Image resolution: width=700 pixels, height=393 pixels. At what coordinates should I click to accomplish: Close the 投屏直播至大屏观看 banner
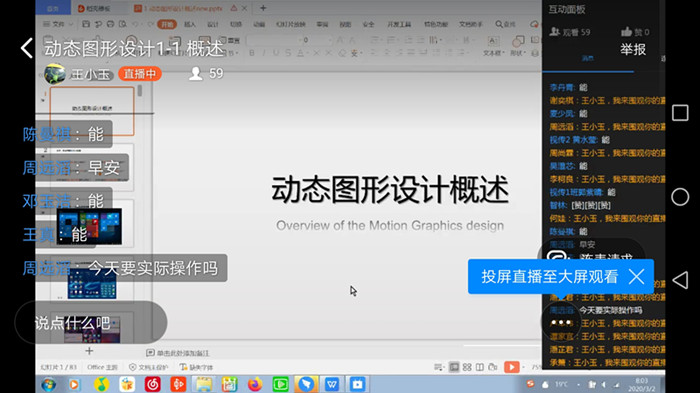click(636, 276)
